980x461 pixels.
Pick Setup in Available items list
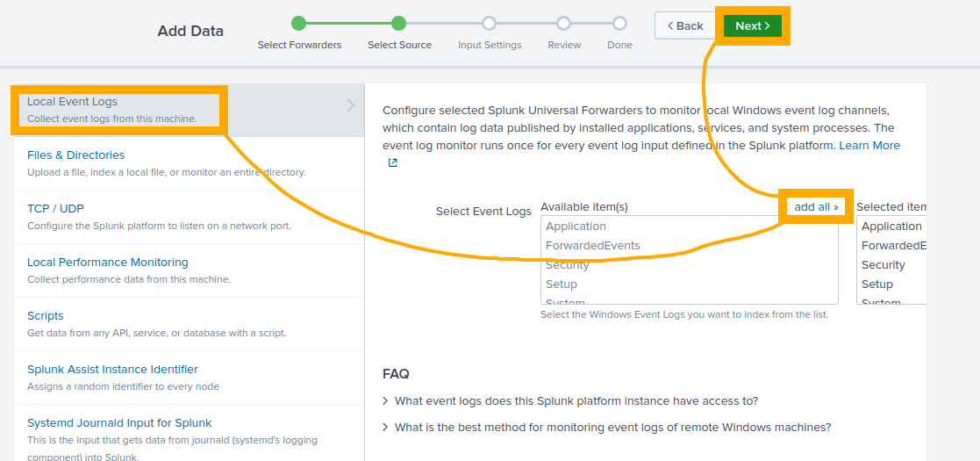(689, 285)
